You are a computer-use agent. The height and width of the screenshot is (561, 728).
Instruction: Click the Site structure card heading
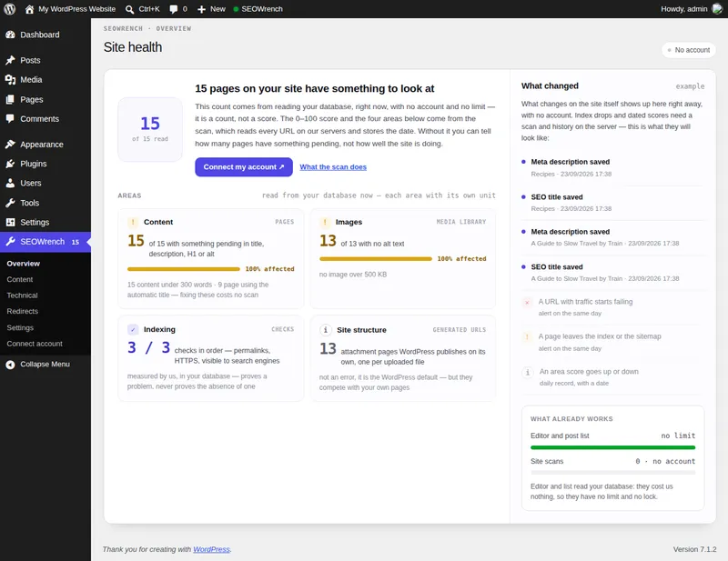pos(361,330)
